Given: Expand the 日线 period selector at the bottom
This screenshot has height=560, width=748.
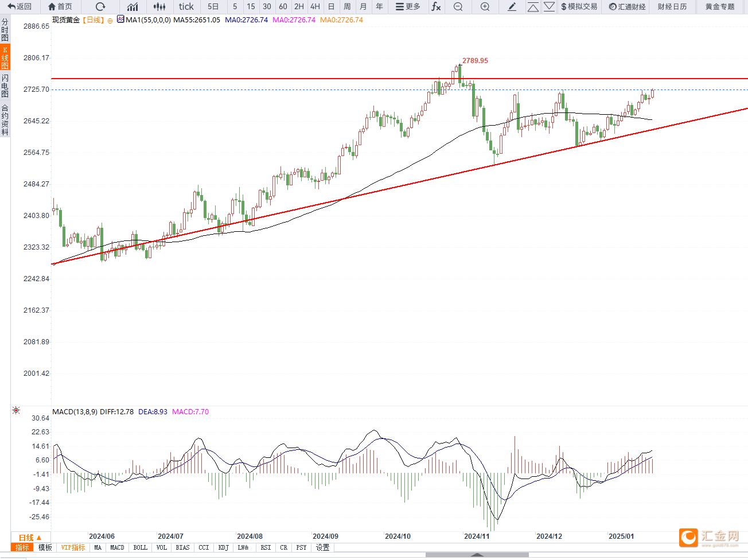Looking at the screenshot, I should tap(30, 538).
